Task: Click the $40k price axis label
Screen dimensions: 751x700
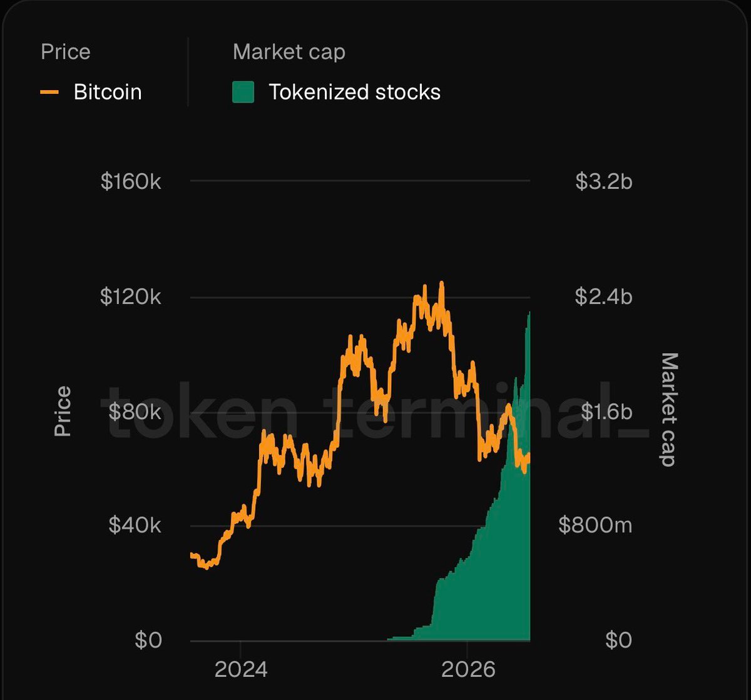Action: tap(135, 525)
